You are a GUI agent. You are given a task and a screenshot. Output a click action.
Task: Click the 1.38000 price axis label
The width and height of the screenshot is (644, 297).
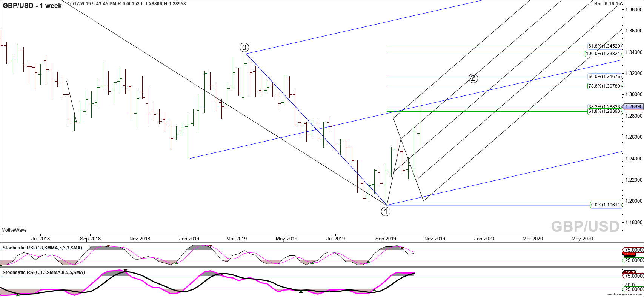pos(633,9)
